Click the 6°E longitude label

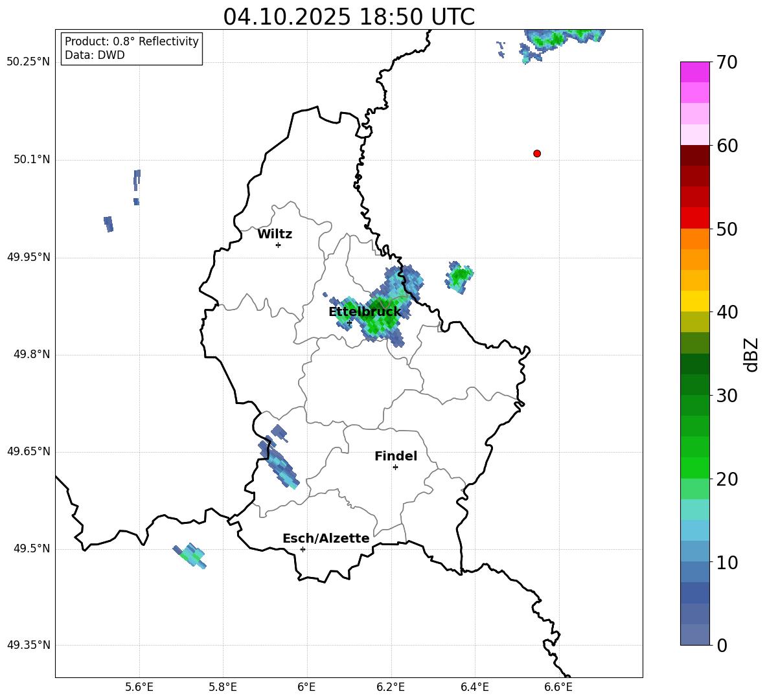pyautogui.click(x=306, y=687)
